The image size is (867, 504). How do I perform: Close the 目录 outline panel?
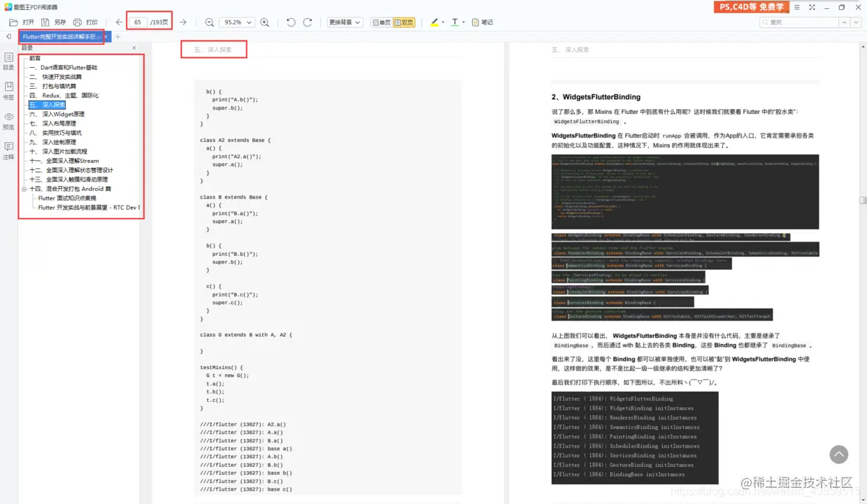tap(134, 48)
